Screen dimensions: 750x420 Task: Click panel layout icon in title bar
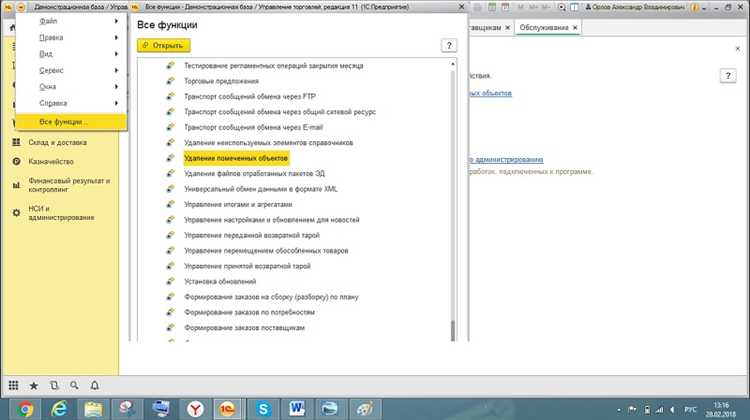[574, 7]
